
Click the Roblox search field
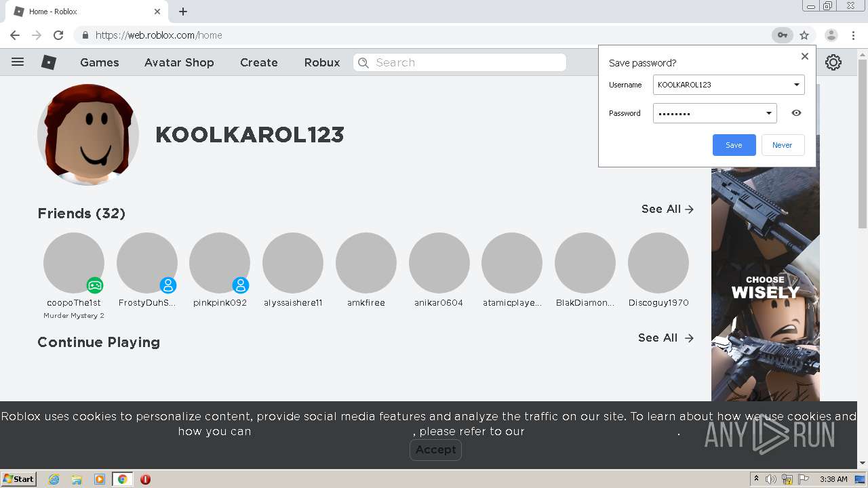point(460,62)
